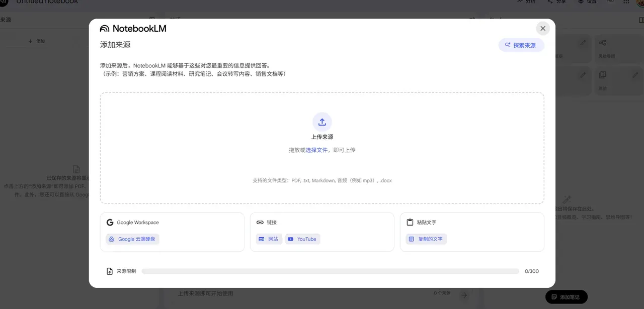Open the 选择文件 file chooser link
Image resolution: width=644 pixels, height=309 pixels.
(x=316, y=150)
